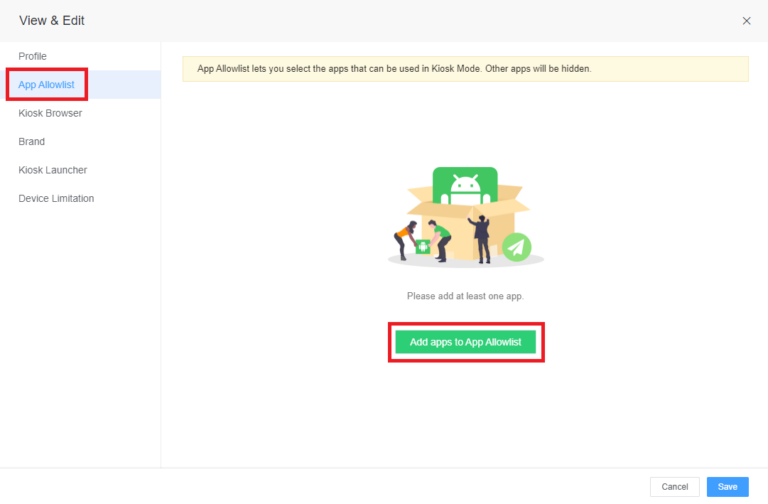Click the Android box illustration
768x504 pixels.
coord(465,217)
